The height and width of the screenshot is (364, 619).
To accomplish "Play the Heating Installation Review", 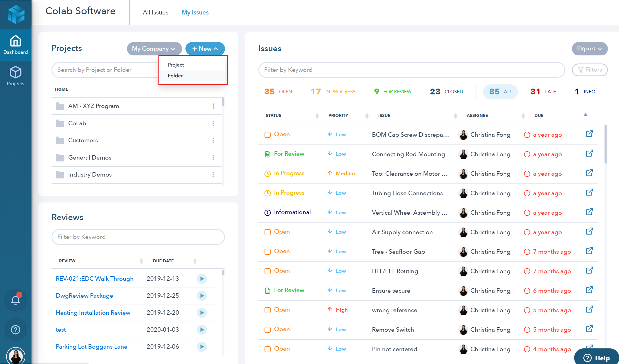I will tap(202, 312).
